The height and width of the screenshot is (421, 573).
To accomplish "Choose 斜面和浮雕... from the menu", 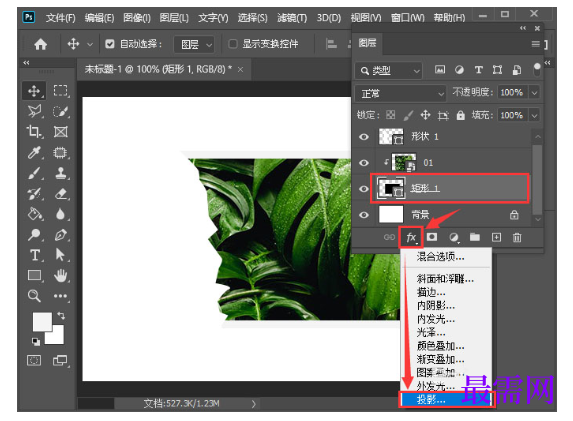I will [x=446, y=279].
